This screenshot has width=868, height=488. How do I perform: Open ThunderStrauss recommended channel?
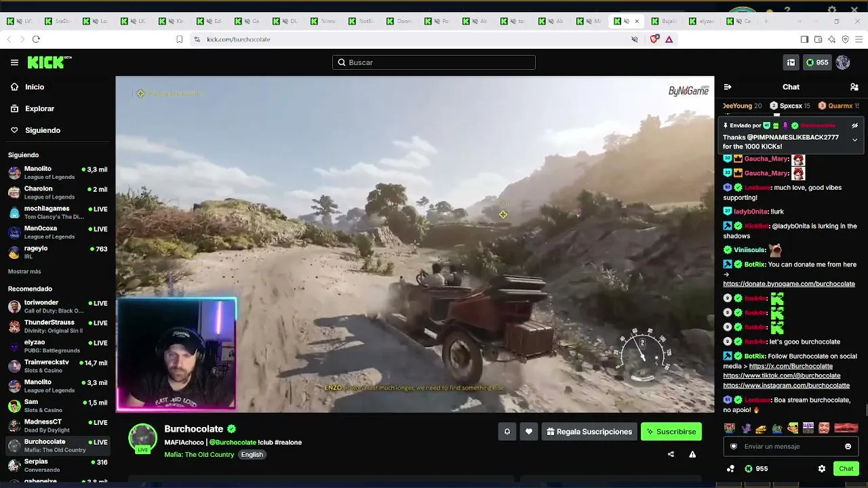click(x=58, y=327)
